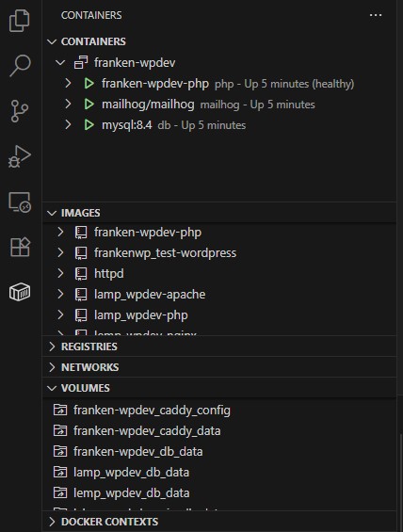Select mysql:8.4 container label

pos(126,125)
